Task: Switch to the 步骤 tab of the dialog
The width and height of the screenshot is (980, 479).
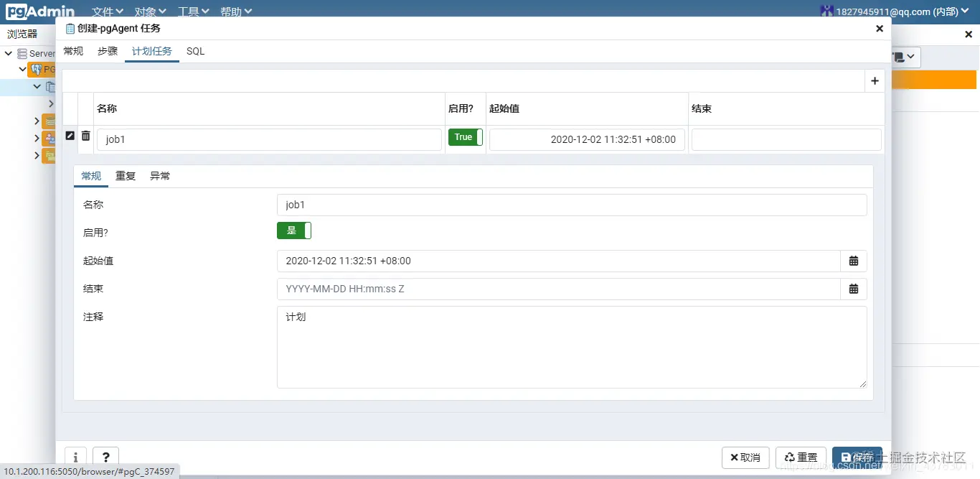Action: [x=108, y=51]
